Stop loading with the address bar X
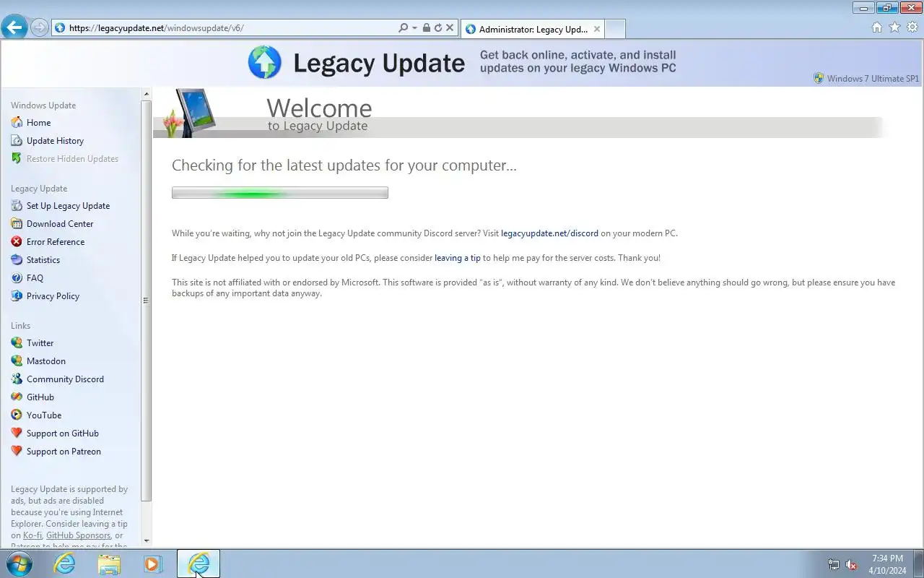Image resolution: width=924 pixels, height=578 pixels. click(x=450, y=28)
